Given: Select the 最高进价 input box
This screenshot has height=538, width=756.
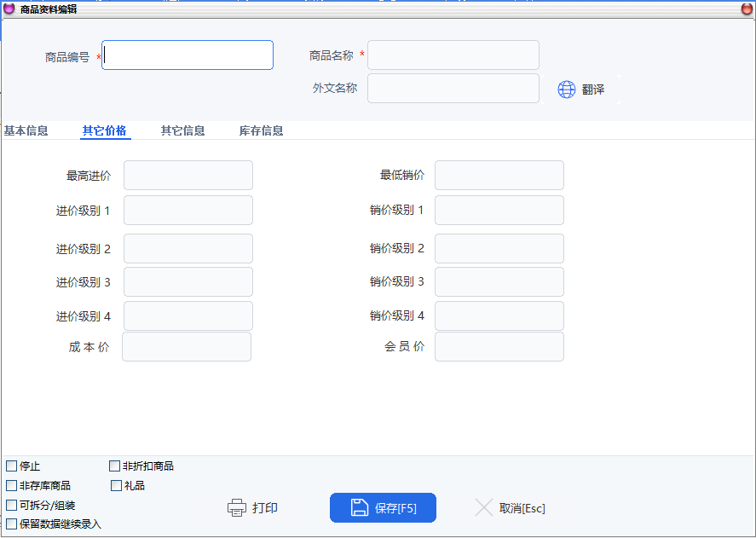Looking at the screenshot, I should point(188,176).
